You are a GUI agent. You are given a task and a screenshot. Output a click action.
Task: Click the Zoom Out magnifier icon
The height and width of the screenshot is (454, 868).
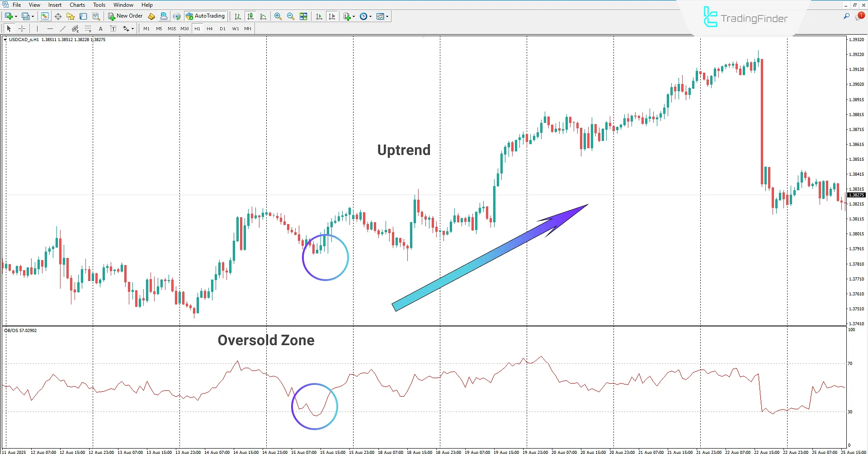(x=290, y=16)
